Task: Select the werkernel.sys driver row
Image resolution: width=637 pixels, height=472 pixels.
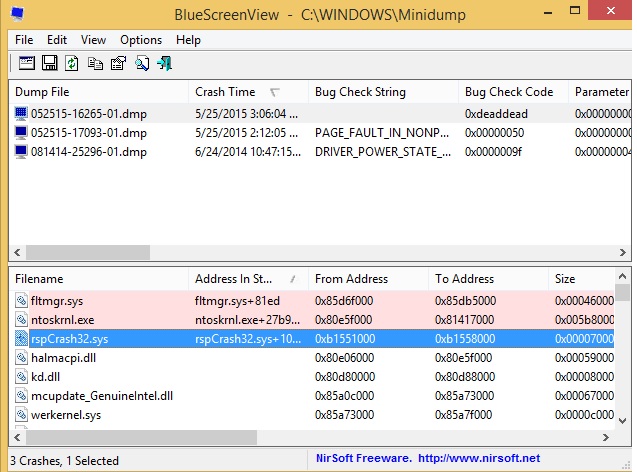Action: pyautogui.click(x=312, y=415)
